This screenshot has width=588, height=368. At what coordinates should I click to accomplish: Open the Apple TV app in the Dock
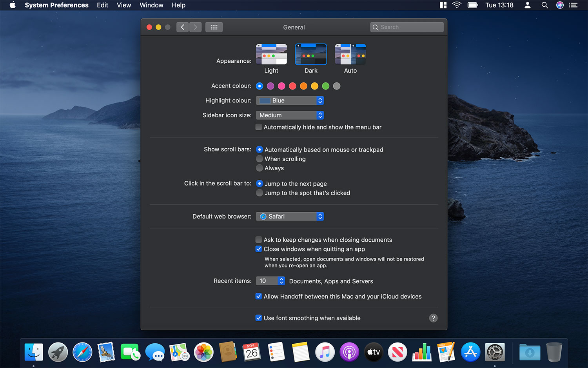click(373, 352)
